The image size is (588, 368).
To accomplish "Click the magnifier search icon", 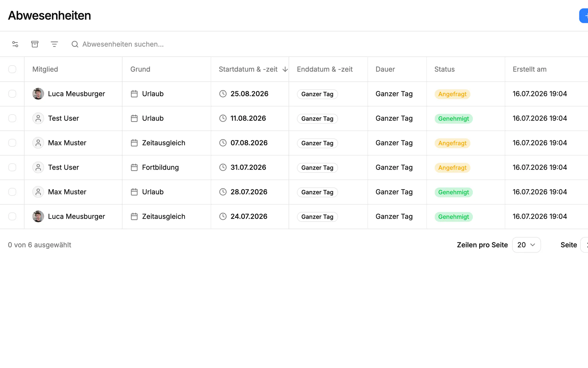I will pyautogui.click(x=75, y=44).
